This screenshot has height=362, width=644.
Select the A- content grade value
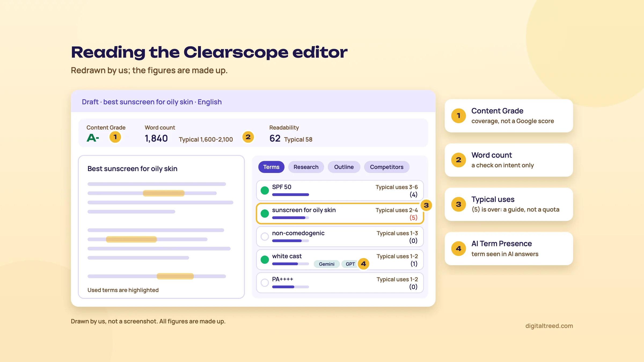pyautogui.click(x=93, y=138)
